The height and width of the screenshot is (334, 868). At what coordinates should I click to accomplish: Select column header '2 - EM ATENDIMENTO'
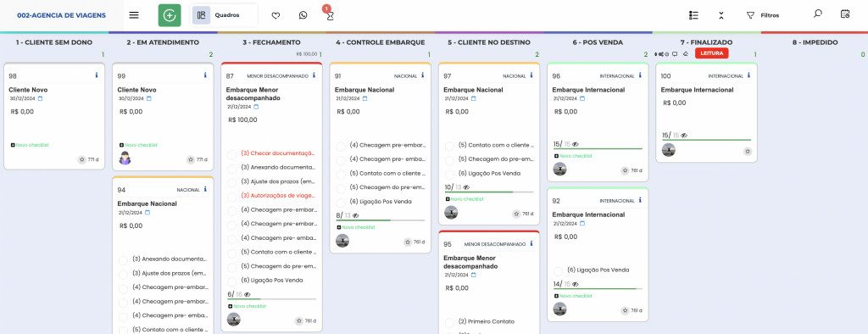[163, 42]
